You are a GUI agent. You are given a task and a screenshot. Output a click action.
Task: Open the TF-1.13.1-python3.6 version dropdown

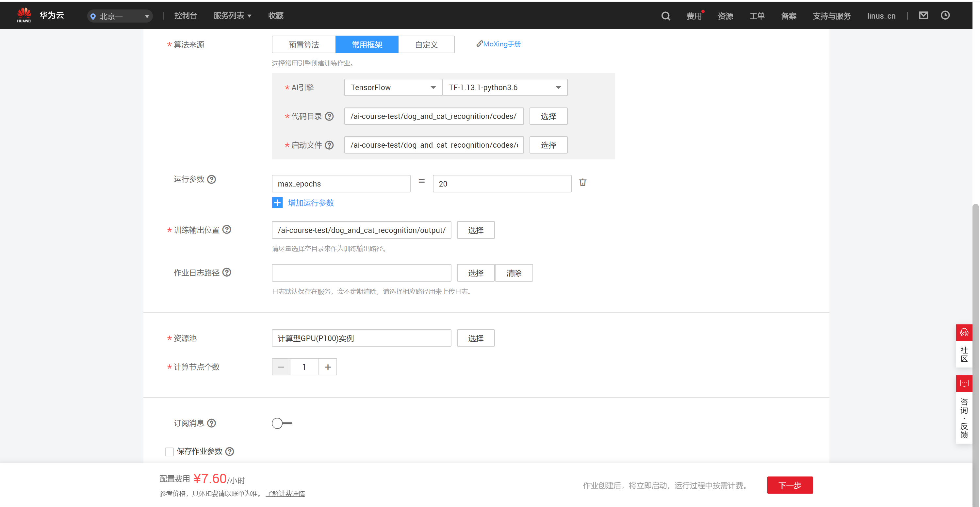(504, 88)
